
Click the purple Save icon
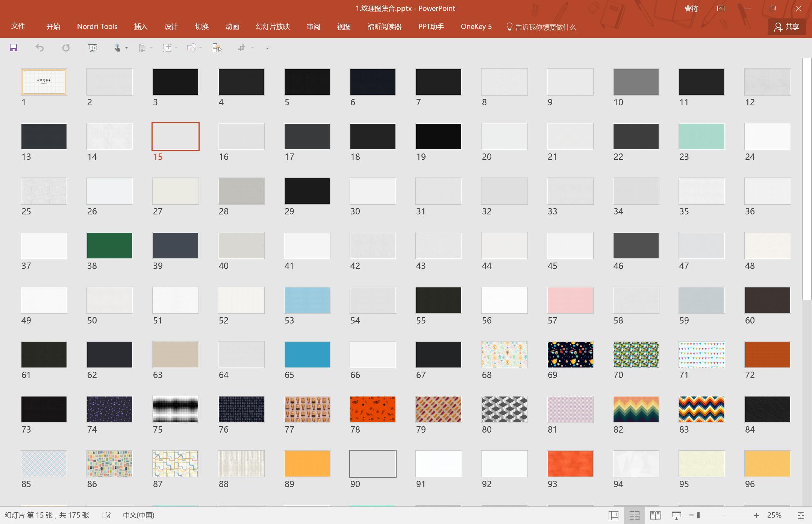point(14,48)
